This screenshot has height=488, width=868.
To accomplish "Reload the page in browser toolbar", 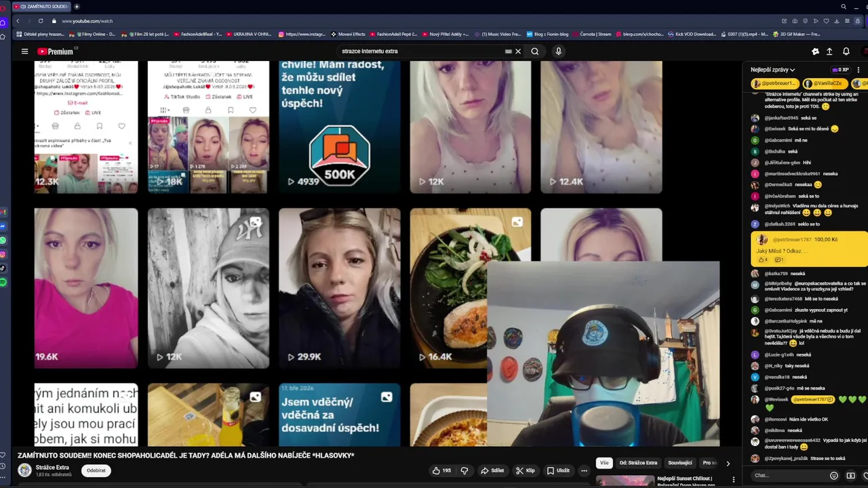I will [41, 21].
